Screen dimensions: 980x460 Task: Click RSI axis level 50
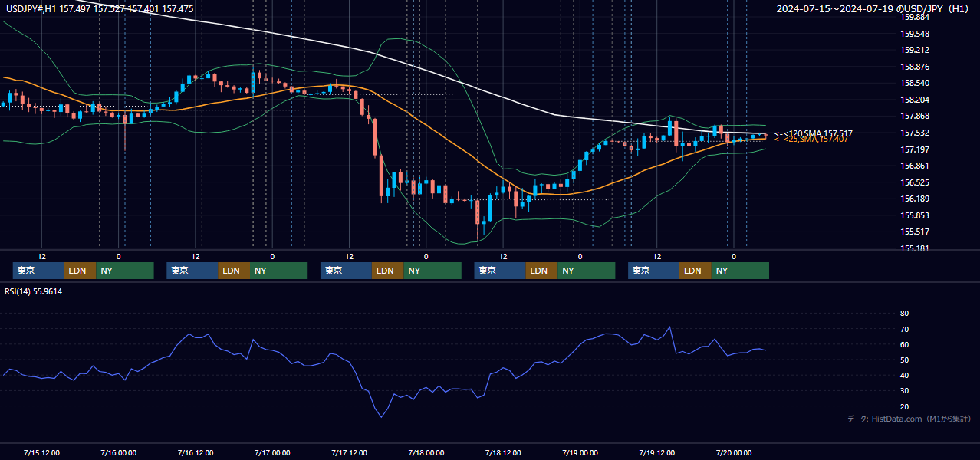[904, 360]
